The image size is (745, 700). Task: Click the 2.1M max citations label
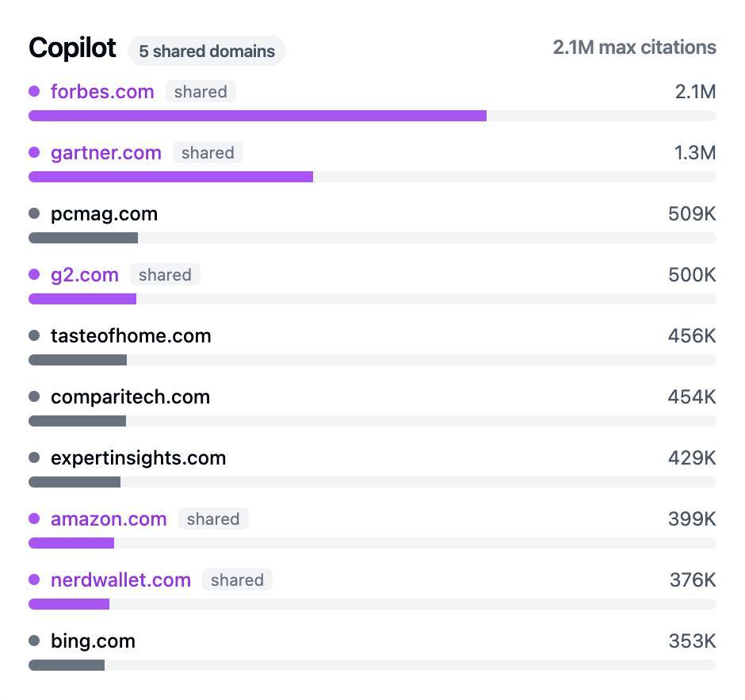coord(634,48)
